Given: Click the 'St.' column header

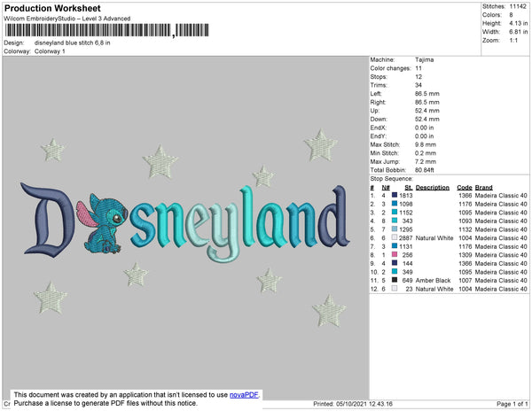Looking at the screenshot, I should pos(409,188).
